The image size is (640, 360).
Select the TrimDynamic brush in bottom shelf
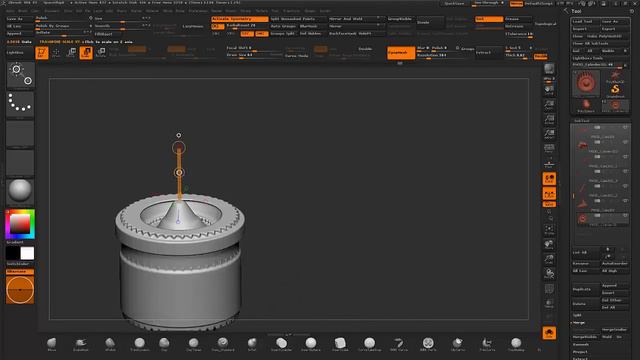(x=140, y=344)
